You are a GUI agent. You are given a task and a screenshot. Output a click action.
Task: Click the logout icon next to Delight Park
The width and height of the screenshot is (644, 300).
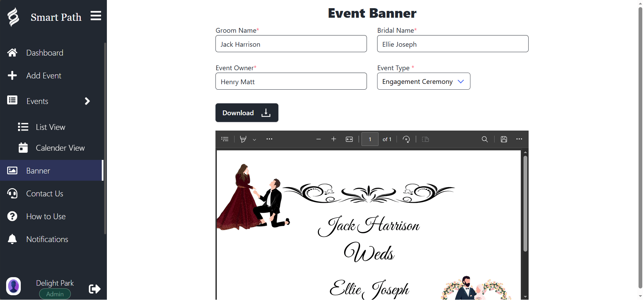tap(94, 289)
